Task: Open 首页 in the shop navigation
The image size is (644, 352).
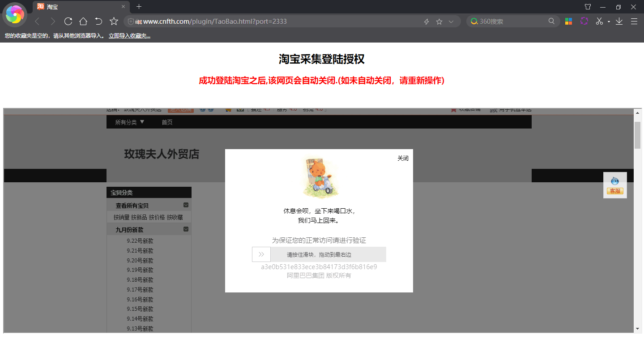Action: coord(167,122)
